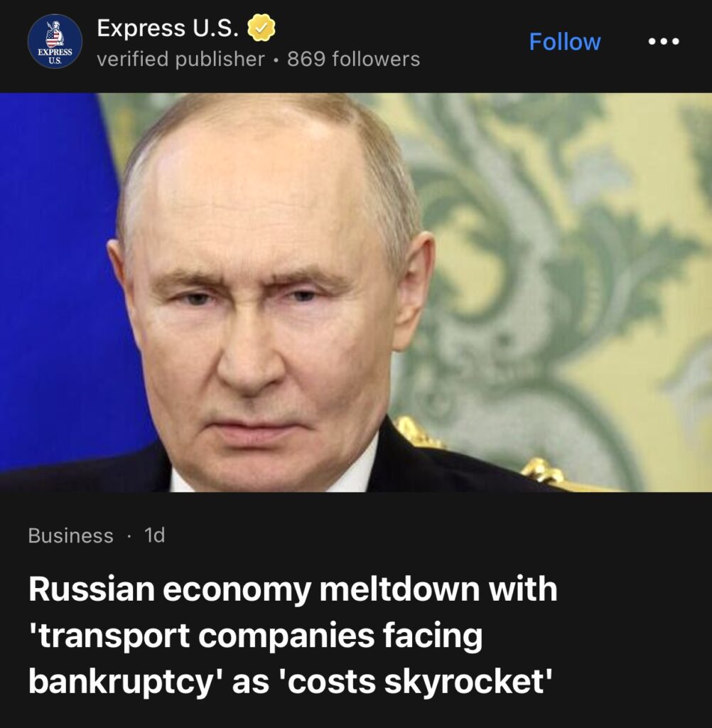View the 869 followers count

353,59
